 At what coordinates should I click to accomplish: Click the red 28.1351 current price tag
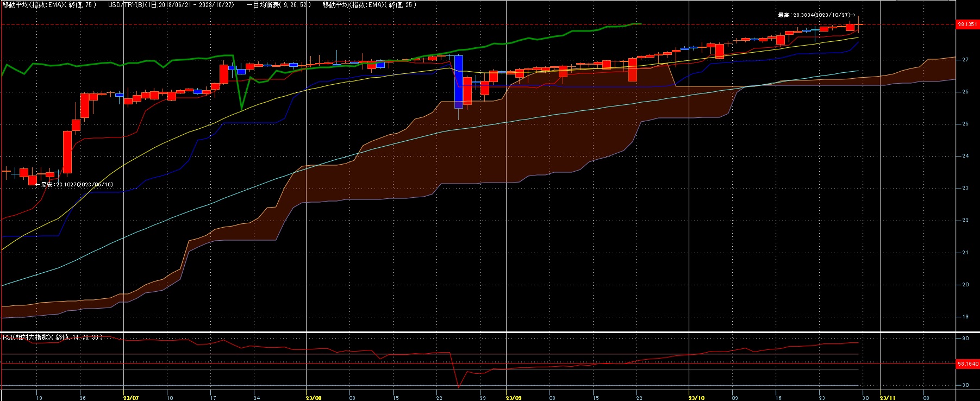(x=967, y=24)
